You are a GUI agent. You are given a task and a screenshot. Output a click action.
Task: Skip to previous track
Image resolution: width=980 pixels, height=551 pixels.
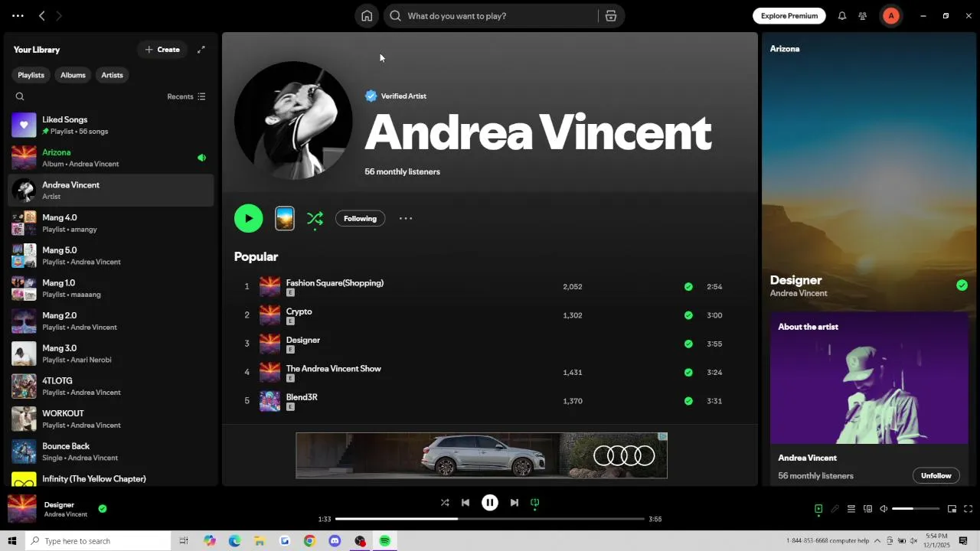click(465, 503)
